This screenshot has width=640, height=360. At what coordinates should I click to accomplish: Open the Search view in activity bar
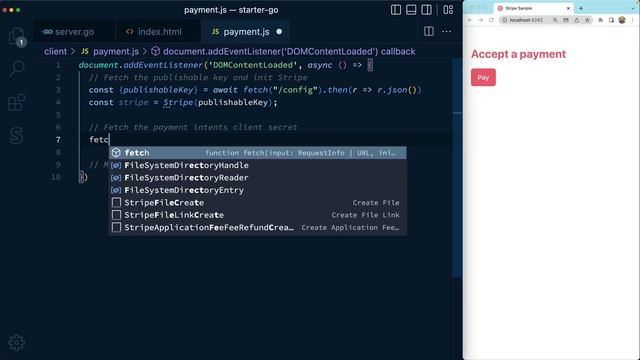point(17,69)
